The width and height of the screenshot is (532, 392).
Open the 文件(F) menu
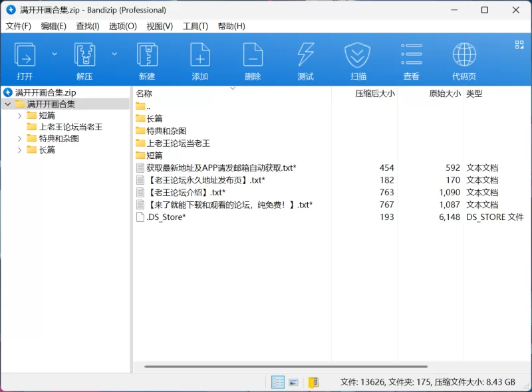pos(19,26)
